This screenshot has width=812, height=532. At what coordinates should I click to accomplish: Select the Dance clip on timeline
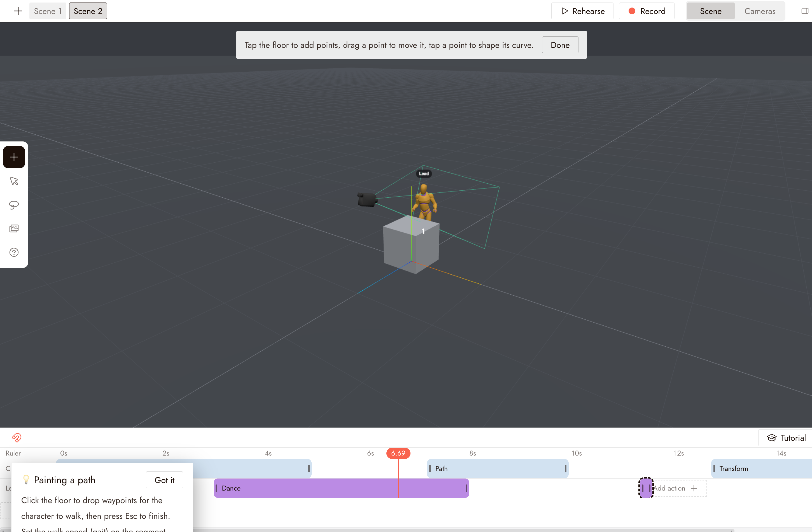click(341, 488)
